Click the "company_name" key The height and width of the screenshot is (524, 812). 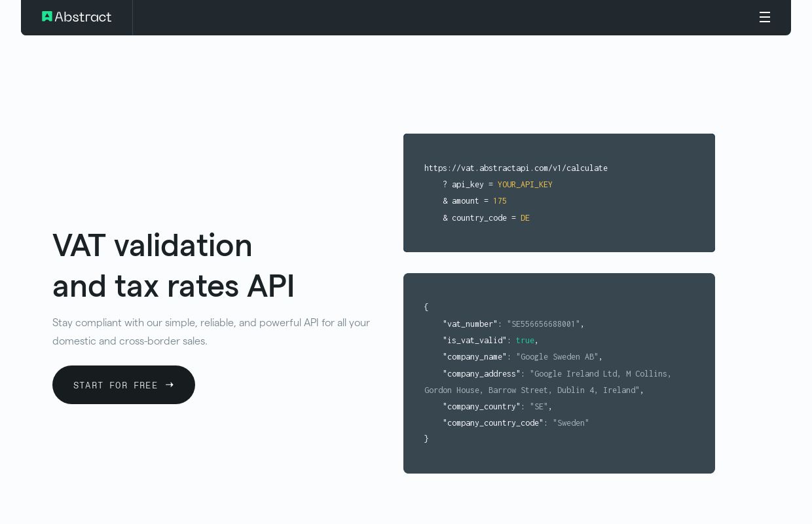pos(475,357)
